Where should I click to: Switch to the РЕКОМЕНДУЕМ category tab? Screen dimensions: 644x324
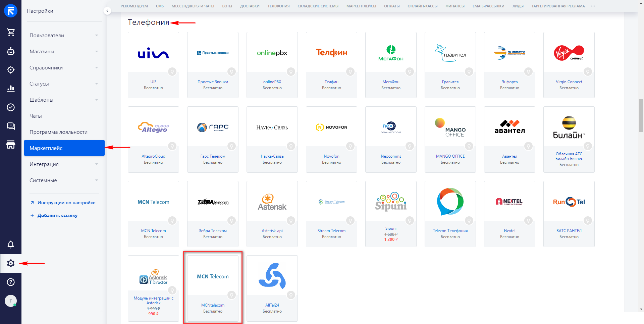tap(134, 6)
